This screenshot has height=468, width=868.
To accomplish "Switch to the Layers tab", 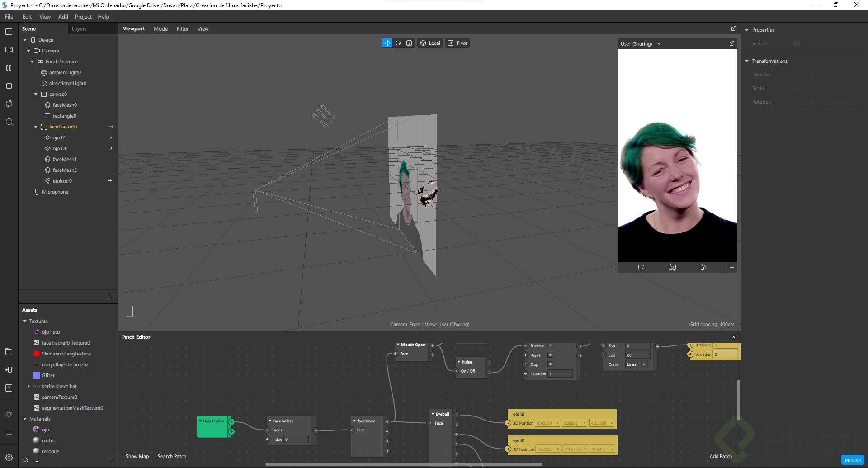I will [79, 29].
